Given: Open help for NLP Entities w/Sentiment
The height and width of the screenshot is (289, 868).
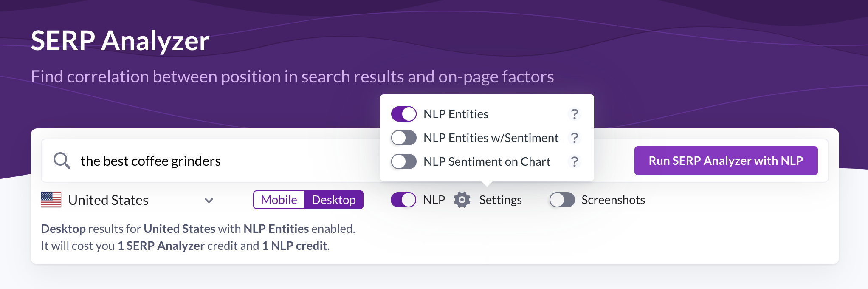Looking at the screenshot, I should [x=575, y=138].
